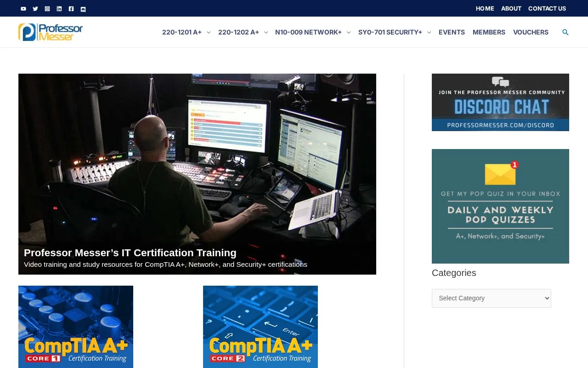
Task: Open the Daily and Weekly Pop Quizzes banner
Action: [500, 206]
